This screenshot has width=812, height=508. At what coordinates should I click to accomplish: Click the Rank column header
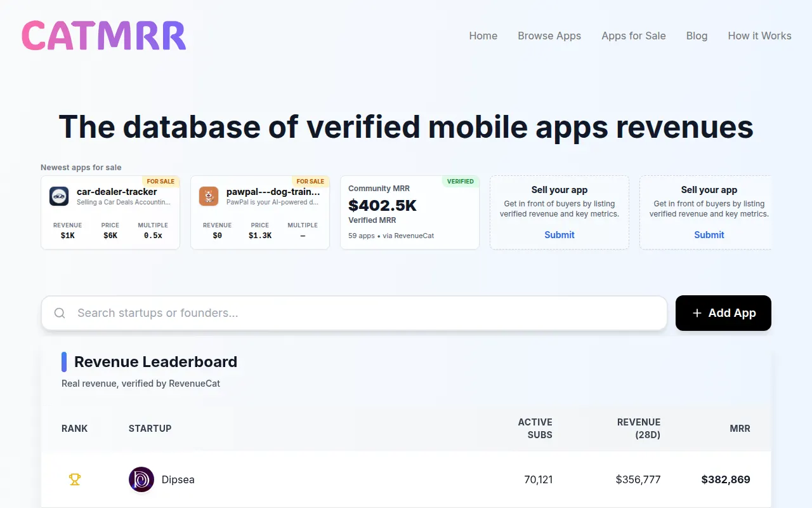tap(75, 429)
